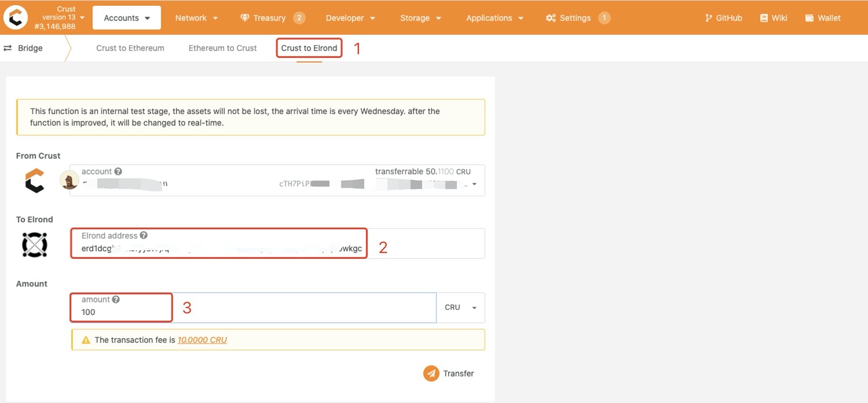Click the Bridge breadcrumb label

pyautogui.click(x=30, y=48)
